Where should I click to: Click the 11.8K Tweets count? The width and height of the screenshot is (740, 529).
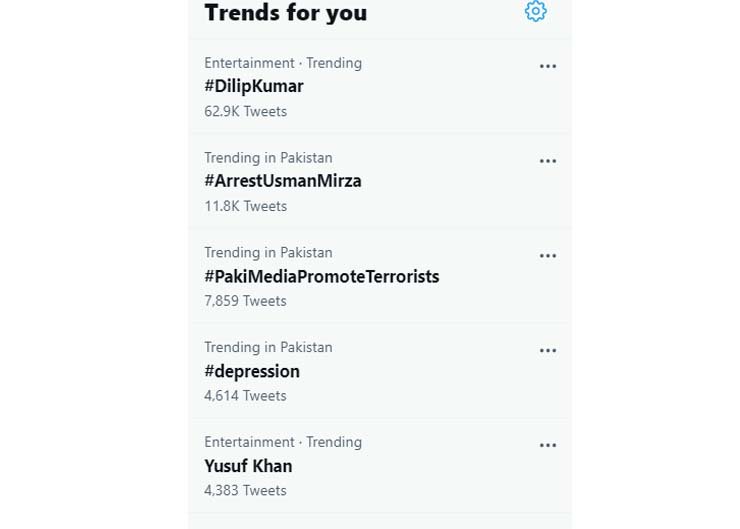(246, 206)
